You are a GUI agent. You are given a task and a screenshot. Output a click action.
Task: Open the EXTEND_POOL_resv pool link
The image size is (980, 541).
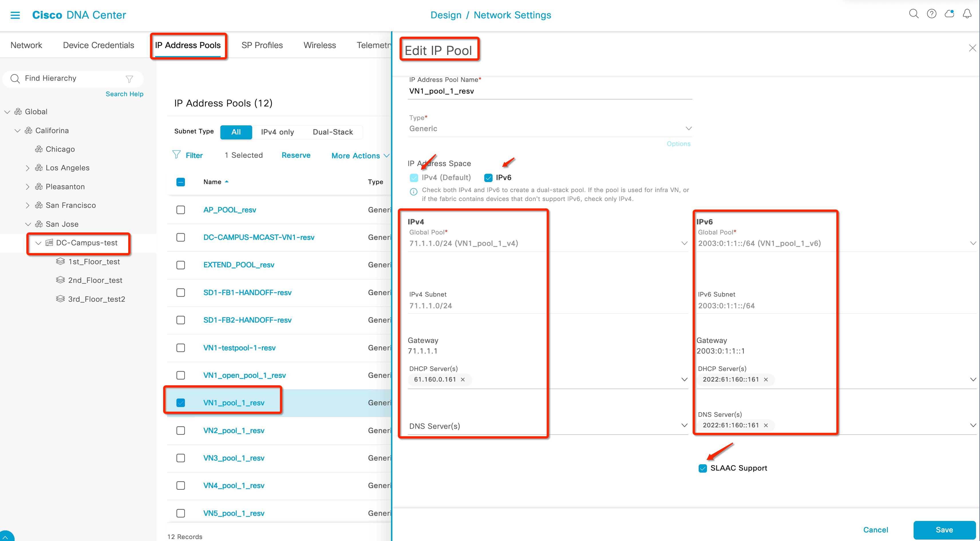(238, 264)
